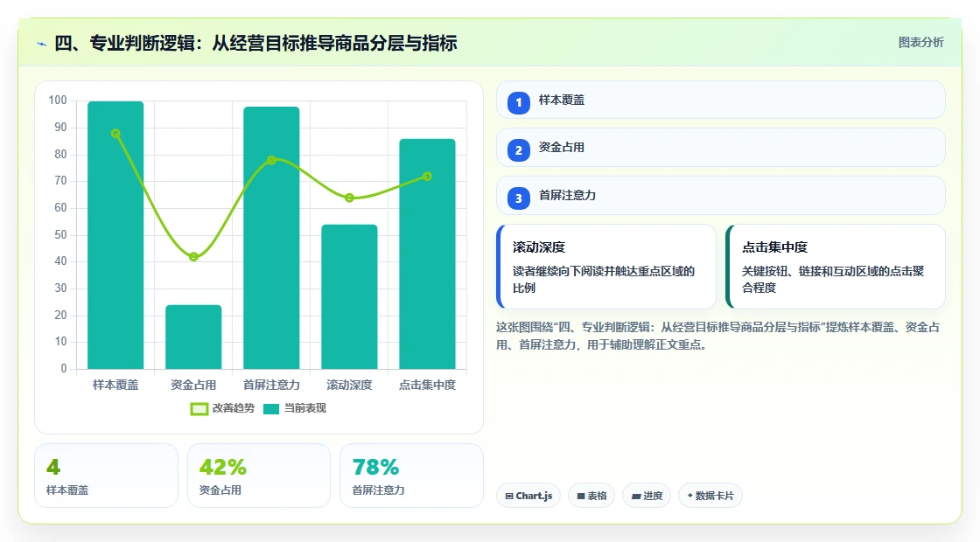Click the 点击集中度 x-axis label
The width and height of the screenshot is (980, 542).
[428, 386]
